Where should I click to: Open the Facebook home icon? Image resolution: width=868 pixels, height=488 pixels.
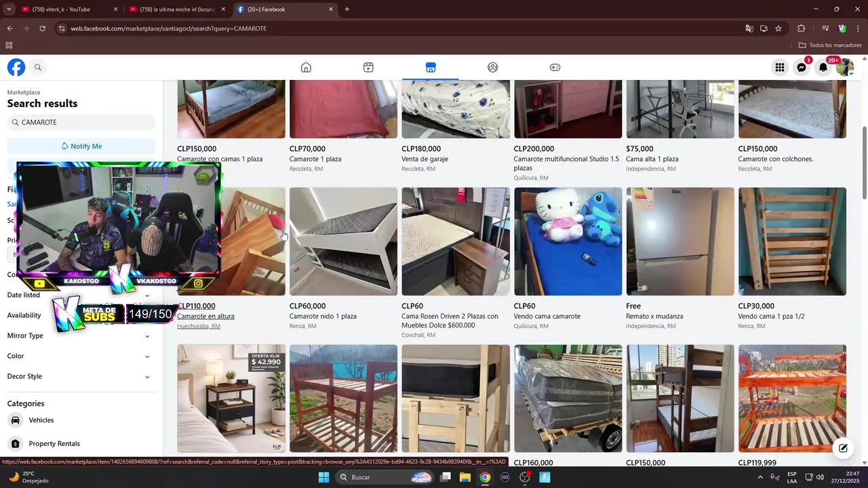click(306, 67)
